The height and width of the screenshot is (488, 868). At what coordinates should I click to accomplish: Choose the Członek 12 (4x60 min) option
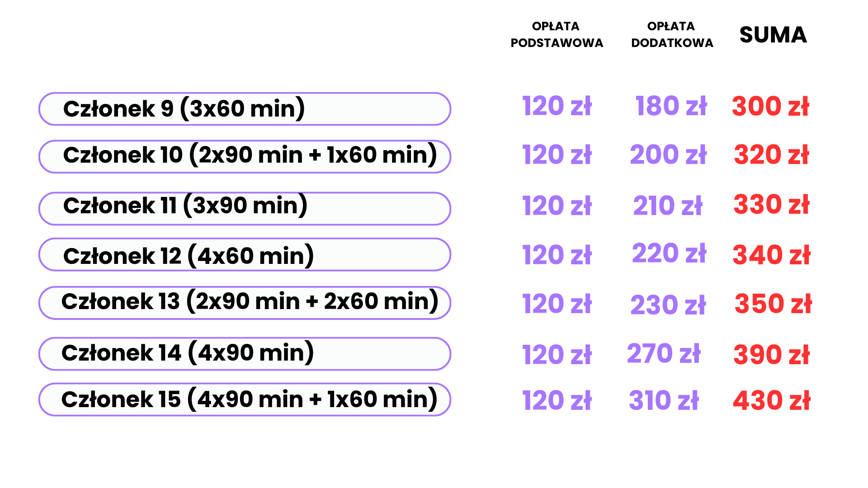[245, 254]
